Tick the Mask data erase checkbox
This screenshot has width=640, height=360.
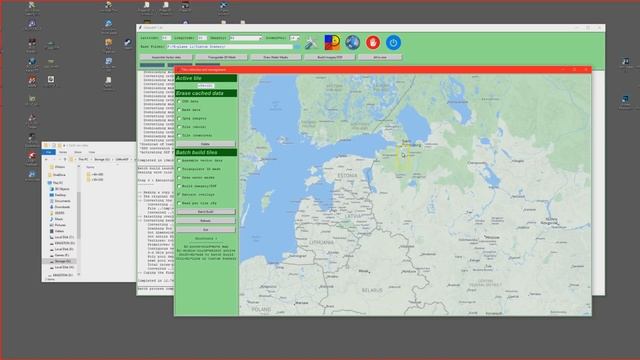click(x=179, y=110)
